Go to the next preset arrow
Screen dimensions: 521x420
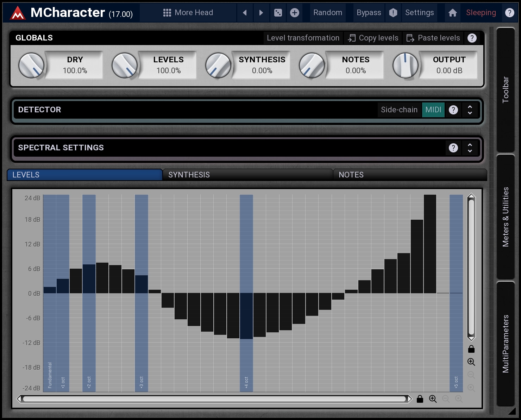[x=261, y=13]
